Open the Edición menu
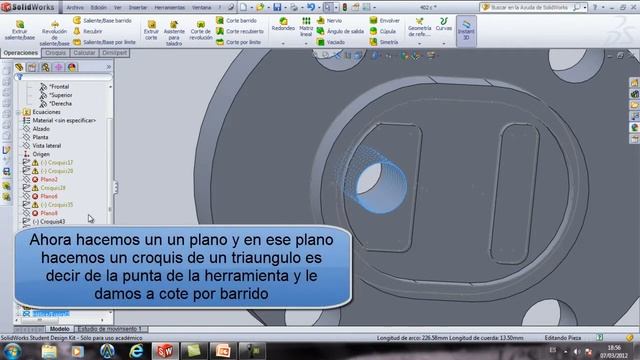The height and width of the screenshot is (360, 640). (98, 7)
